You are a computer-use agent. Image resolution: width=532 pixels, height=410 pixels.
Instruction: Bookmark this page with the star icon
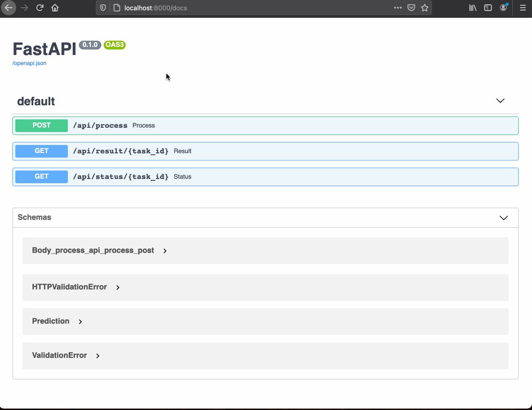point(424,8)
